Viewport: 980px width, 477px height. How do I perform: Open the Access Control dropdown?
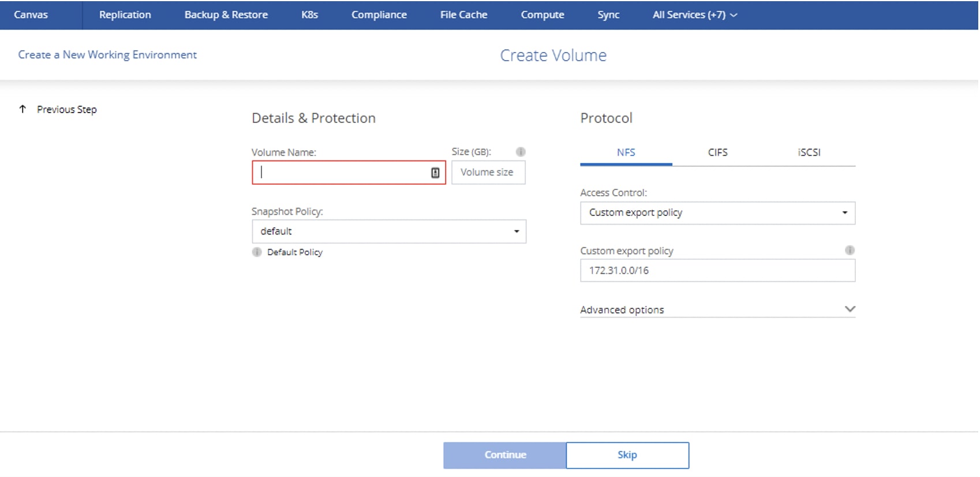(717, 213)
